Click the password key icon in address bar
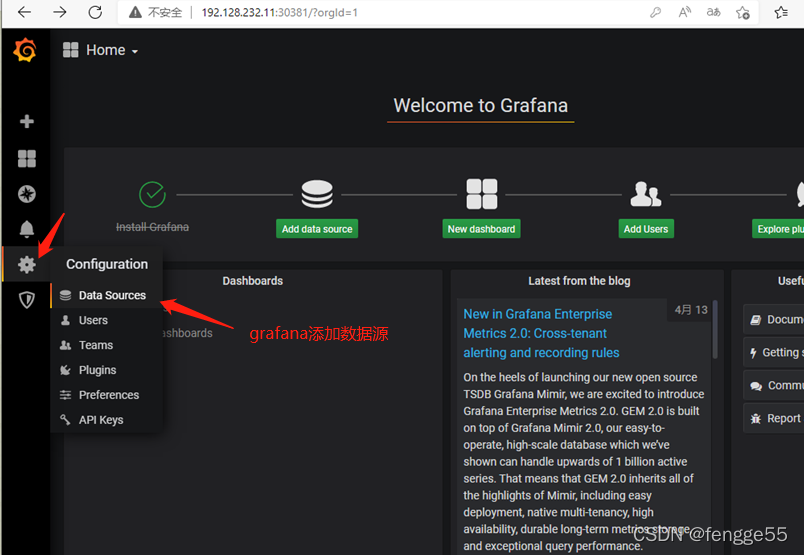This screenshot has width=804, height=555. coord(655,12)
